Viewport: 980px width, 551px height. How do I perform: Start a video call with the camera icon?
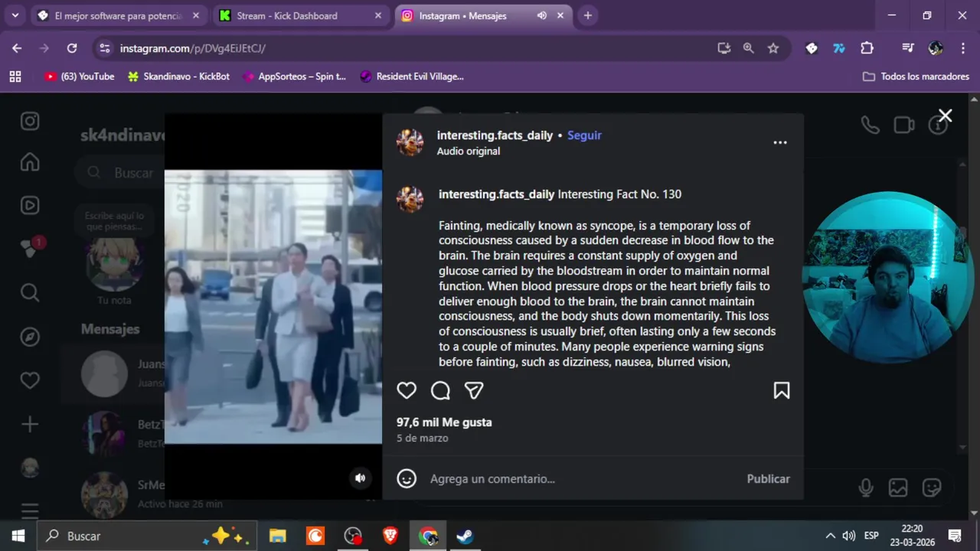coord(904,125)
